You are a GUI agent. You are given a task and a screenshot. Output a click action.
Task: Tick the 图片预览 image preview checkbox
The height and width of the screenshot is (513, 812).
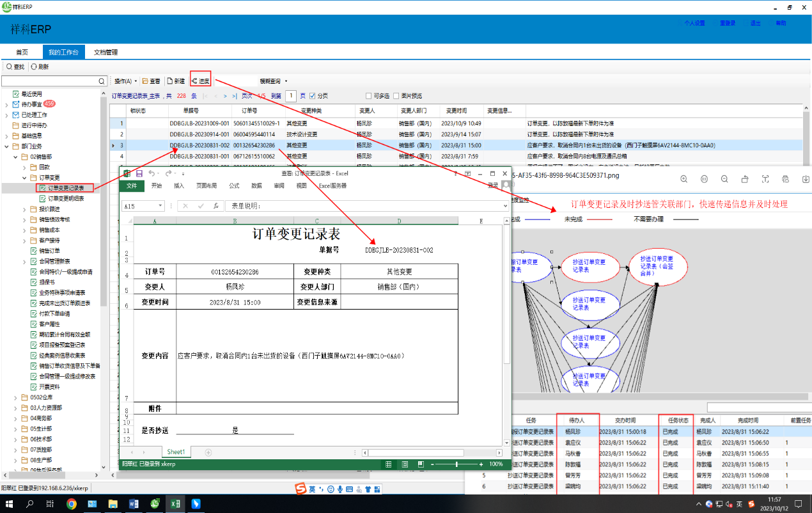396,96
